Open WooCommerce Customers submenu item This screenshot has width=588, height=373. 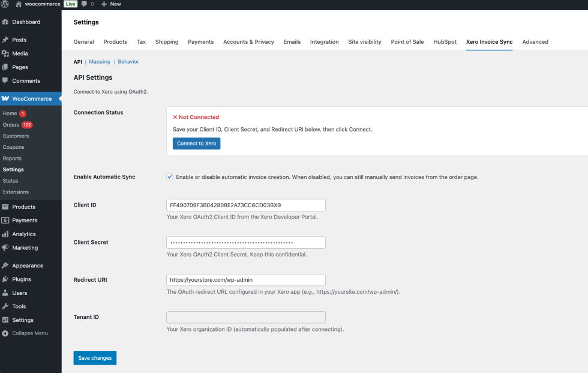[x=16, y=136]
